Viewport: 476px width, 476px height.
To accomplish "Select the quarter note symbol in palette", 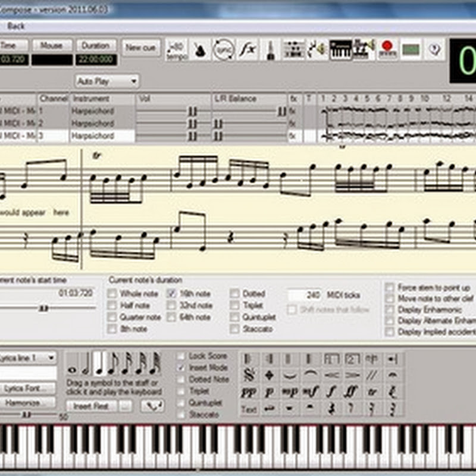I will [x=99, y=364].
